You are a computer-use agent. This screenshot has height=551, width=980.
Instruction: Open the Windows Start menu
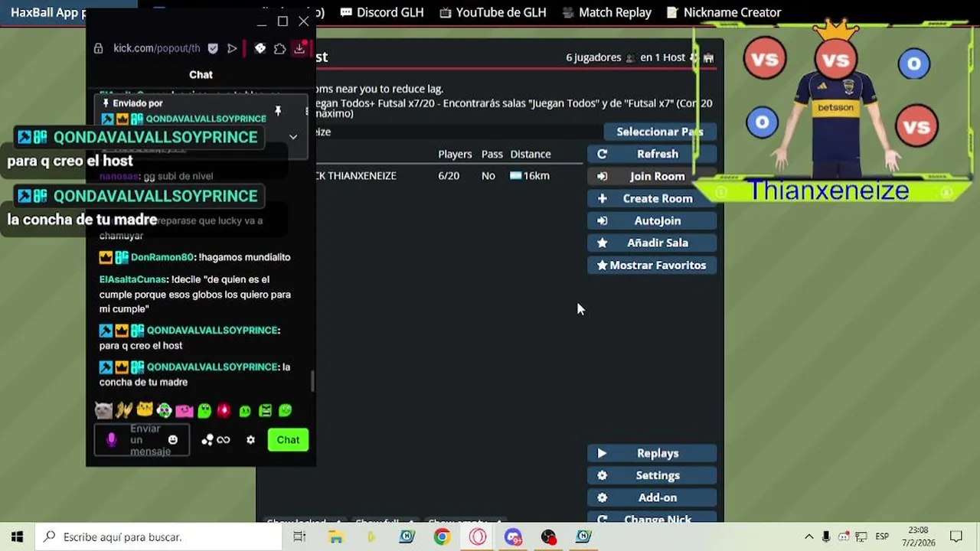[x=18, y=536]
